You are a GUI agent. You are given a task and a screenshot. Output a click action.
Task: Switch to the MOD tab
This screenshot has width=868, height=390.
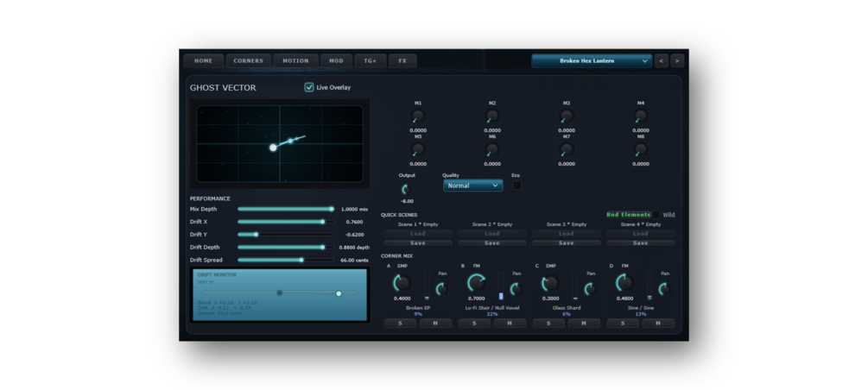pyautogui.click(x=336, y=61)
